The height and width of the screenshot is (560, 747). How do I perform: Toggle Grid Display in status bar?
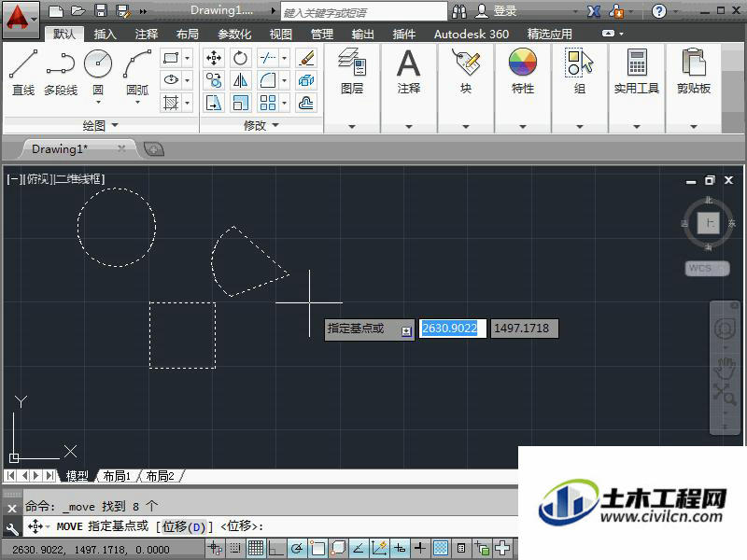256,549
